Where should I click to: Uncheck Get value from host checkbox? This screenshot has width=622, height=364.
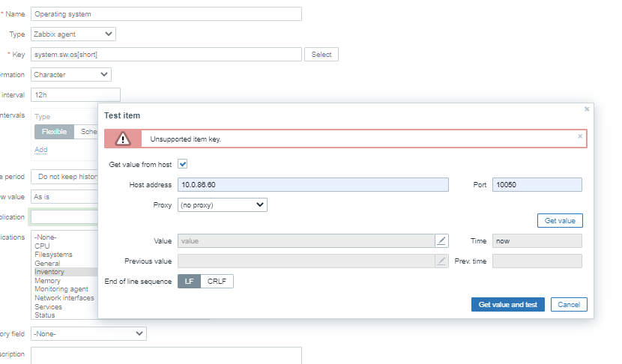182,164
